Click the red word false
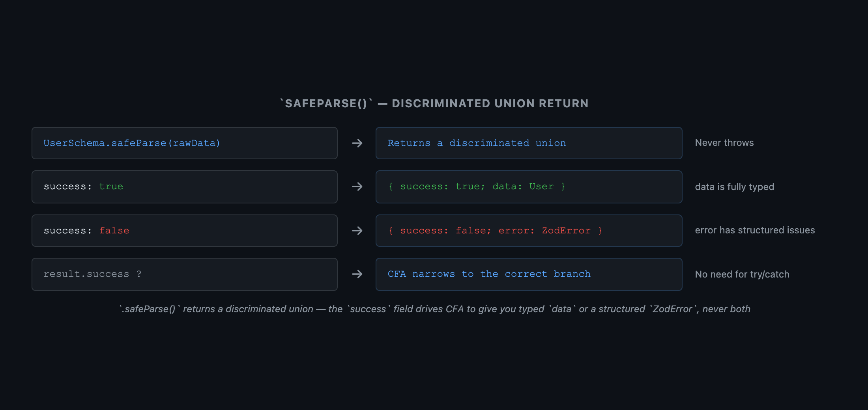This screenshot has width=868, height=410. tap(114, 231)
